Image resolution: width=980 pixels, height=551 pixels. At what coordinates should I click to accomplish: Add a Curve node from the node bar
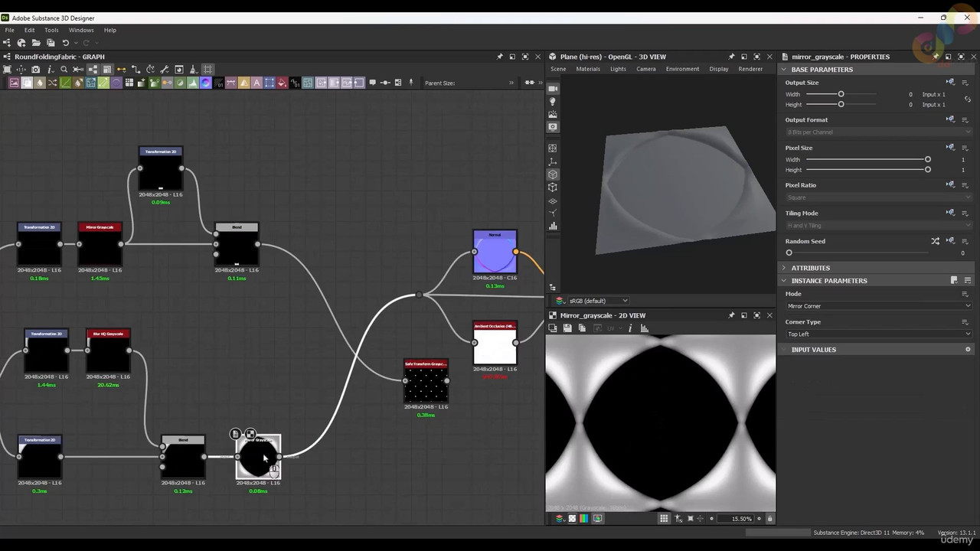point(65,83)
